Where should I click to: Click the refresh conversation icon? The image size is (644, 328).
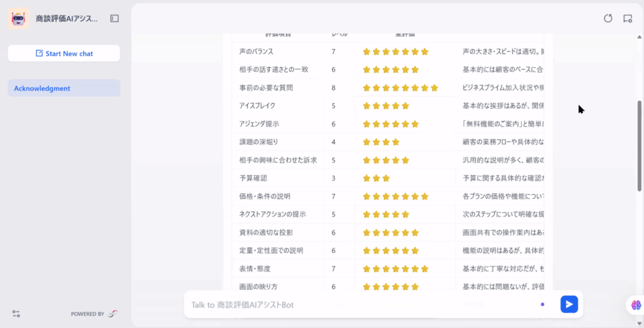coord(608,18)
